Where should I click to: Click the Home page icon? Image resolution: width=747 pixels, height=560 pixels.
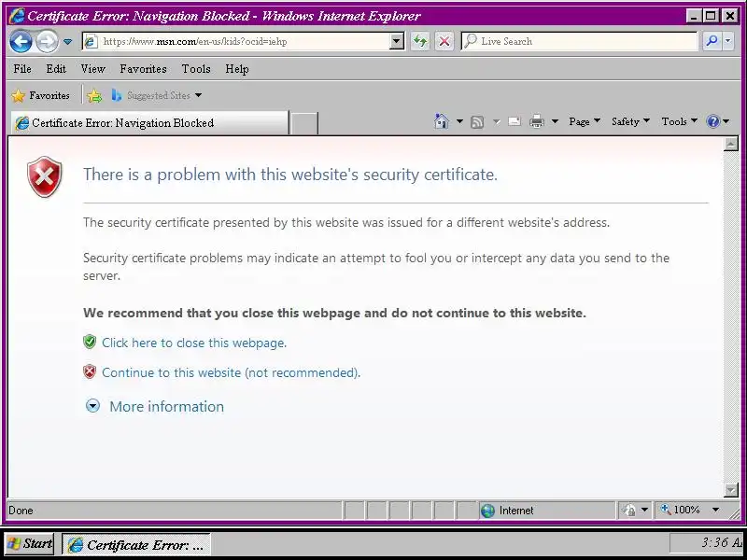442,121
